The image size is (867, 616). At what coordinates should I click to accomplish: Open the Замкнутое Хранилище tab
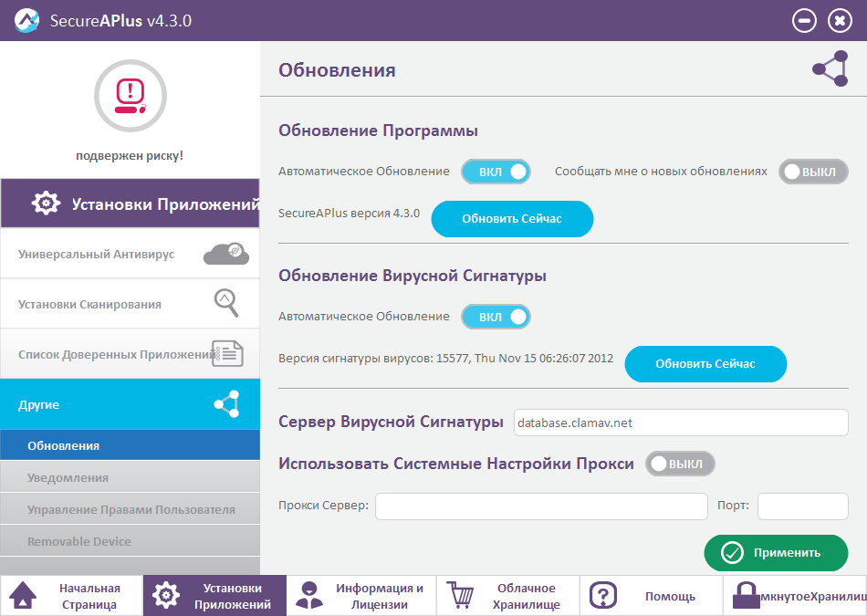point(795,596)
